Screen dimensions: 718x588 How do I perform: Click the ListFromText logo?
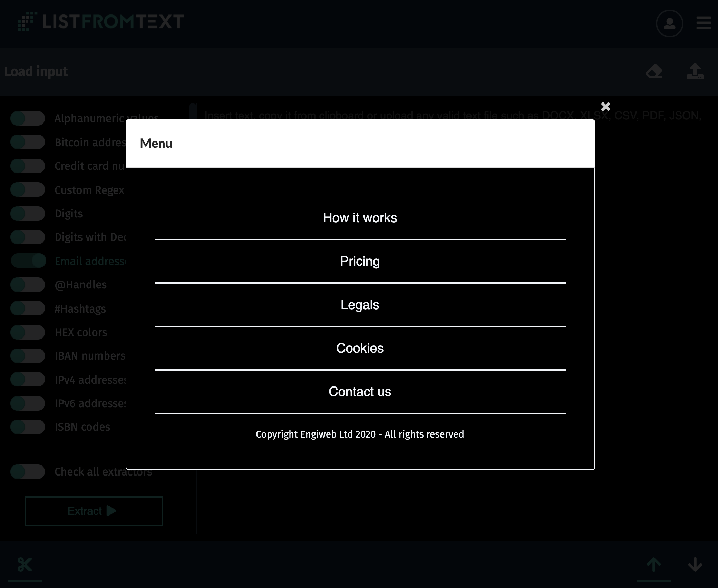[100, 21]
